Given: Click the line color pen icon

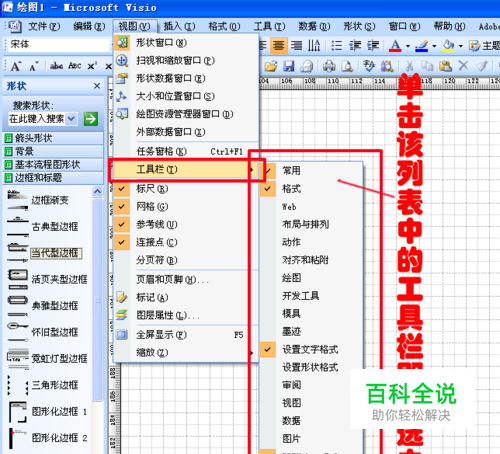Looking at the screenshot, I should click(x=422, y=46).
